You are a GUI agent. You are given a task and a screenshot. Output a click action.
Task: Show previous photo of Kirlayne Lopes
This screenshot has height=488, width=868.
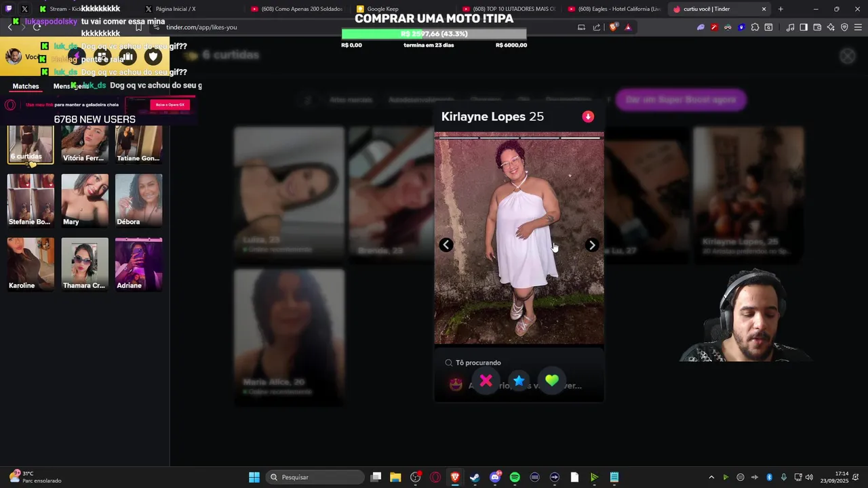coord(446,245)
